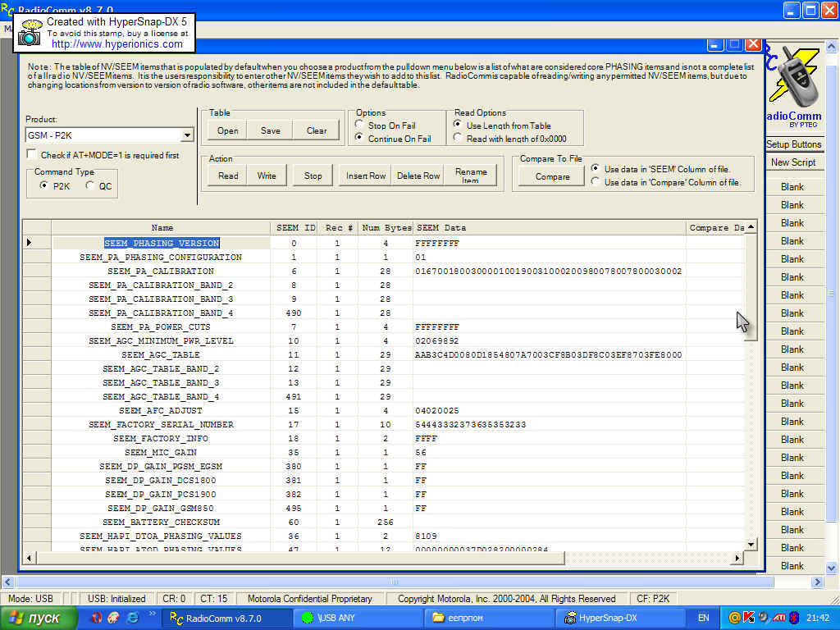Viewport: 840px width, 630px height.
Task: Click the table's horizontal scrollbar right arrow
Action: (x=737, y=558)
